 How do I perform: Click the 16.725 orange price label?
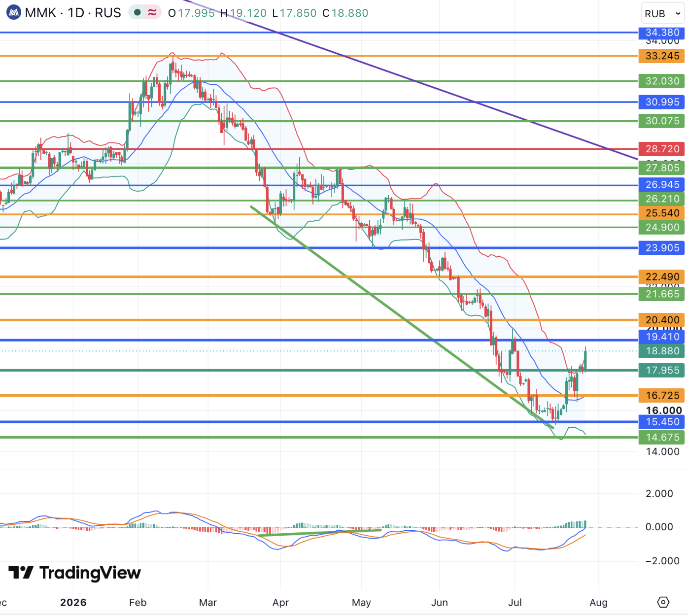662,395
